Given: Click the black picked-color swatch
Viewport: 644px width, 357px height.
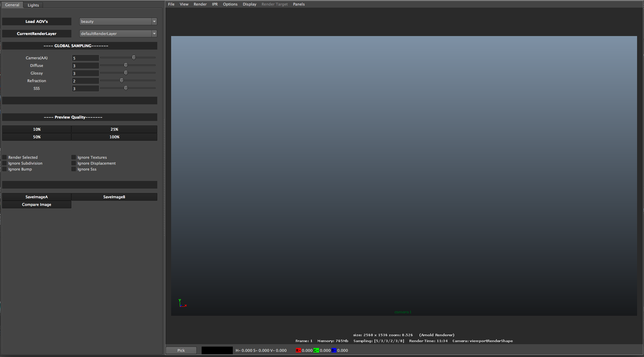Looking at the screenshot, I should point(217,350).
